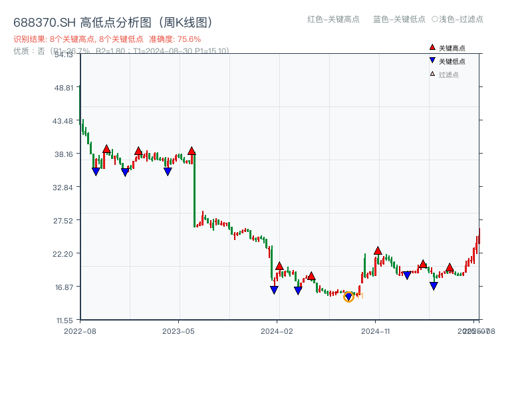532x399 pixels.
Task: Click the chart title 688370.SH 高低点分析图
Action: pyautogui.click(x=113, y=23)
